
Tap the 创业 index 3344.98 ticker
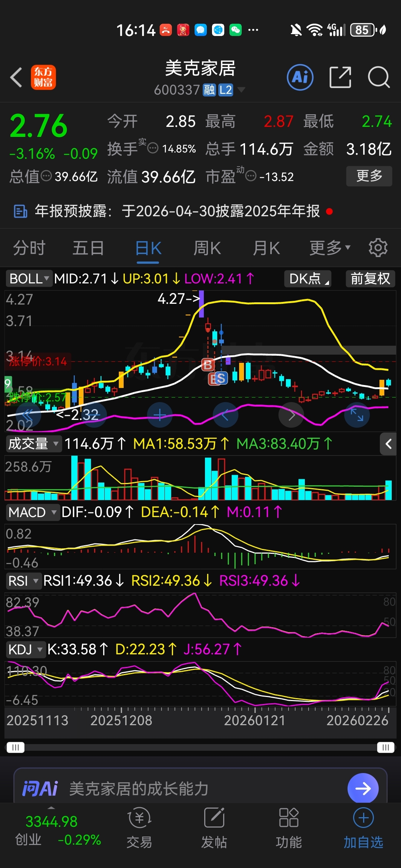58,830
